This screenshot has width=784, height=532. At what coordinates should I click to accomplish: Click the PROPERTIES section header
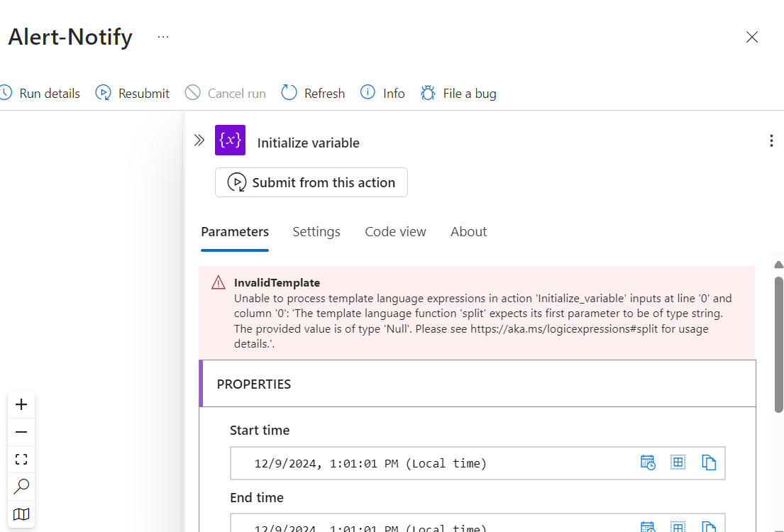[477, 384]
